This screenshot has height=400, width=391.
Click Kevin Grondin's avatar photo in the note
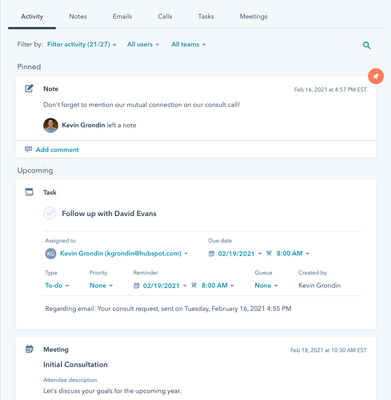click(x=51, y=125)
